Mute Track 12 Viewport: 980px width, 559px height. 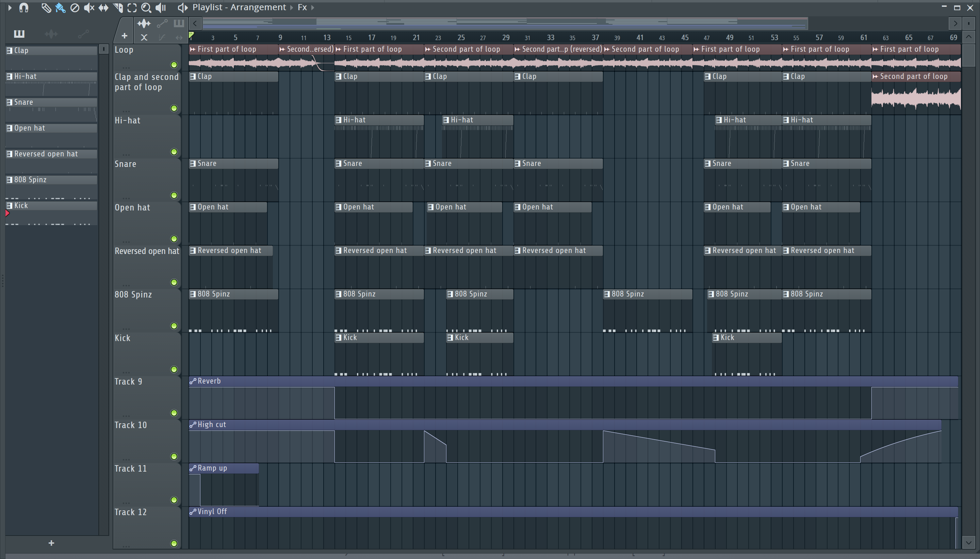[174, 543]
